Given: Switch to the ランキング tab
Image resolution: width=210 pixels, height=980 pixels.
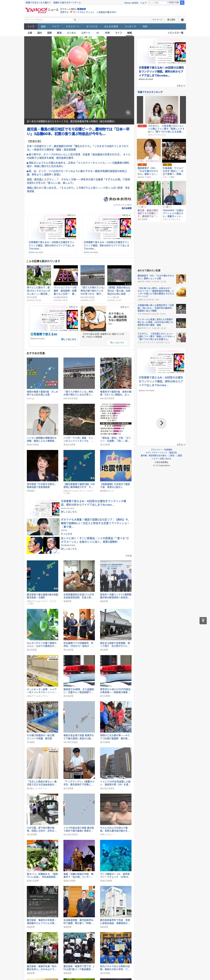Looking at the screenshot, I should tap(130, 27).
